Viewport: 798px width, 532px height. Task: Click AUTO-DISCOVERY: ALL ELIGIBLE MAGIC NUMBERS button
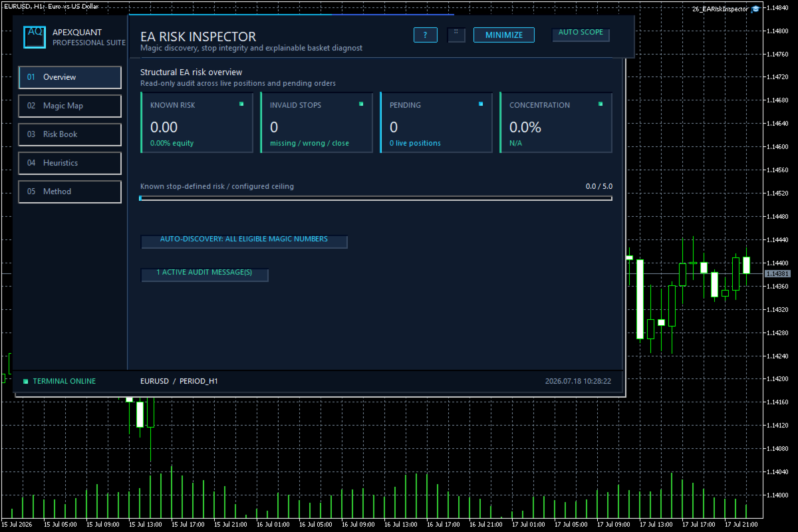244,241
